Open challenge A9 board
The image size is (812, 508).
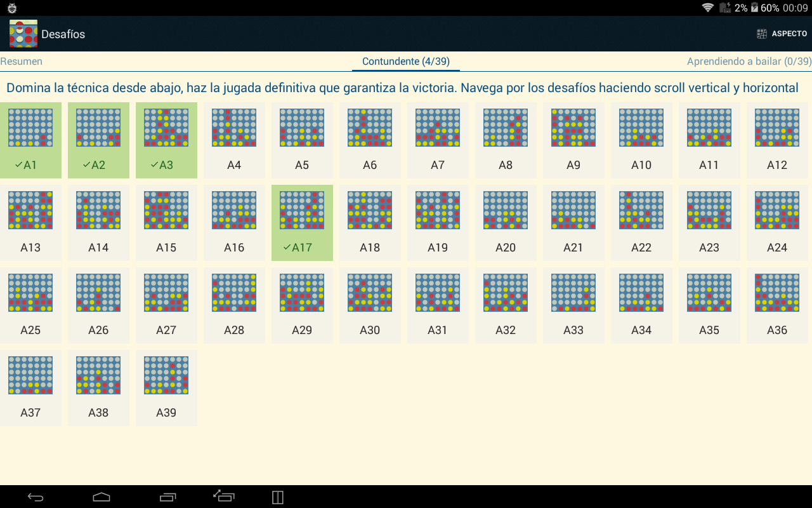(573, 140)
